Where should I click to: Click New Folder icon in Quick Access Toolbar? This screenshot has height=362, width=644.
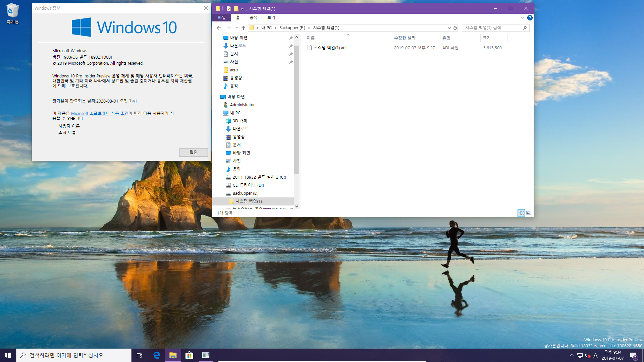click(x=236, y=9)
